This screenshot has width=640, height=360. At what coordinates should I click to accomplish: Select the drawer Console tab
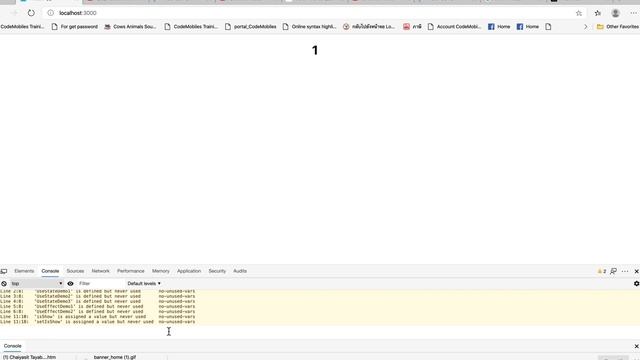tap(13, 346)
